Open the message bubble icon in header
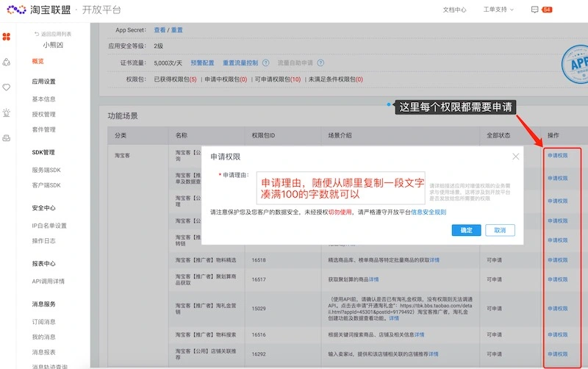 pos(535,10)
